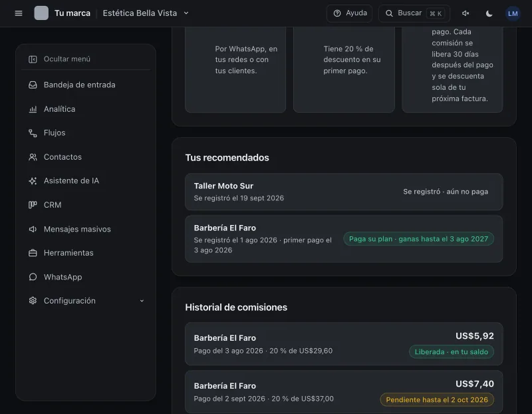Viewport: 532px width, 414px height.
Task: Click the Mensajes masivos megaphone icon
Action: (x=33, y=229)
